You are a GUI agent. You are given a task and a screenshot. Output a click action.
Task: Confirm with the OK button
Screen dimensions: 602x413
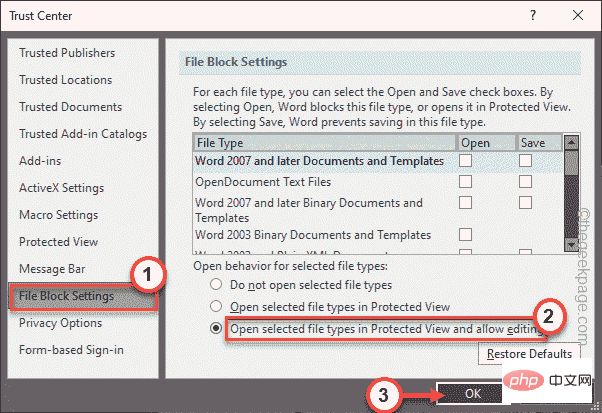[473, 394]
